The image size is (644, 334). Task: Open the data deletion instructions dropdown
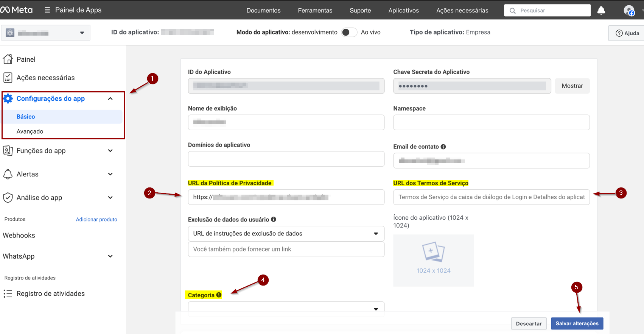coord(286,234)
